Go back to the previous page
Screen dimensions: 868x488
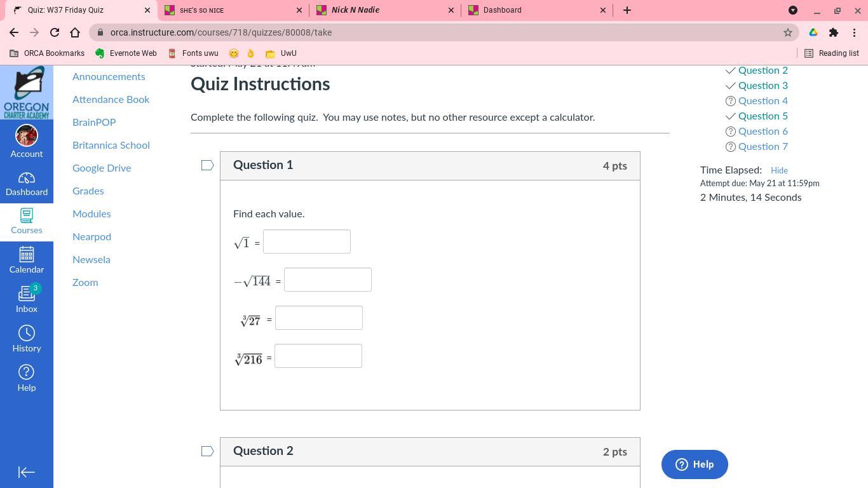tap(14, 32)
